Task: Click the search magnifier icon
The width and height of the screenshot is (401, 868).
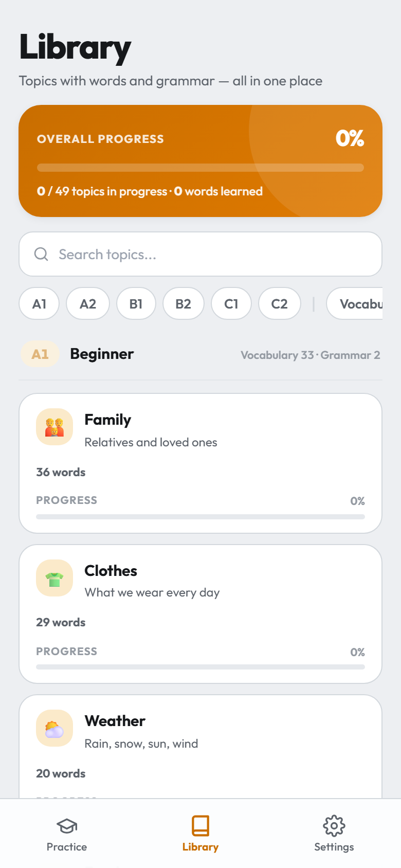Action: 41,254
